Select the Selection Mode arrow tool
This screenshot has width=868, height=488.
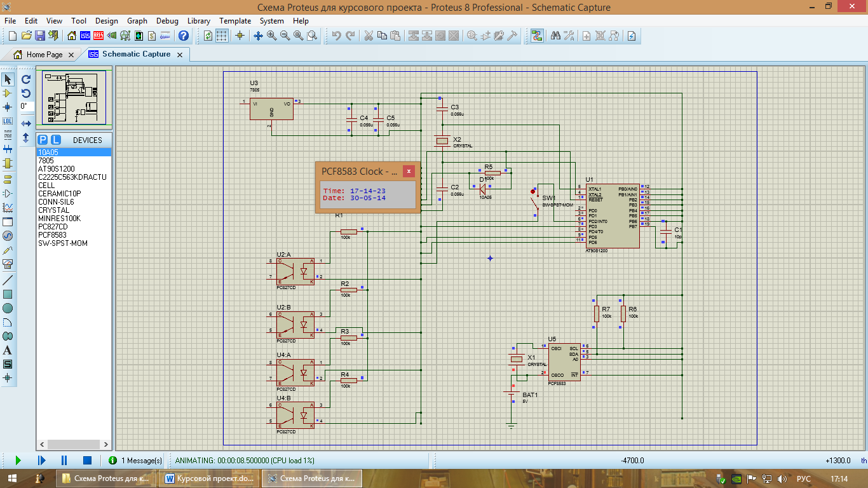point(8,79)
